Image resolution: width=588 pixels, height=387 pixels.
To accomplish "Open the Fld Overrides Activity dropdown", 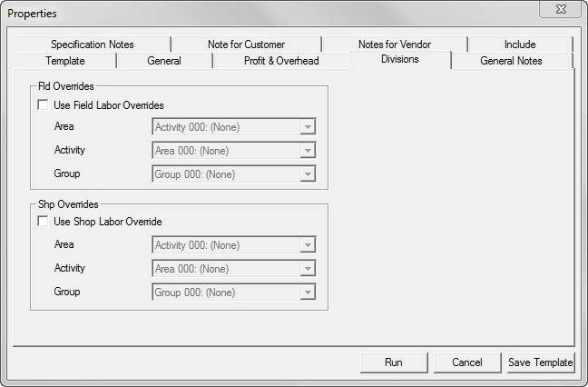I will (x=234, y=151).
